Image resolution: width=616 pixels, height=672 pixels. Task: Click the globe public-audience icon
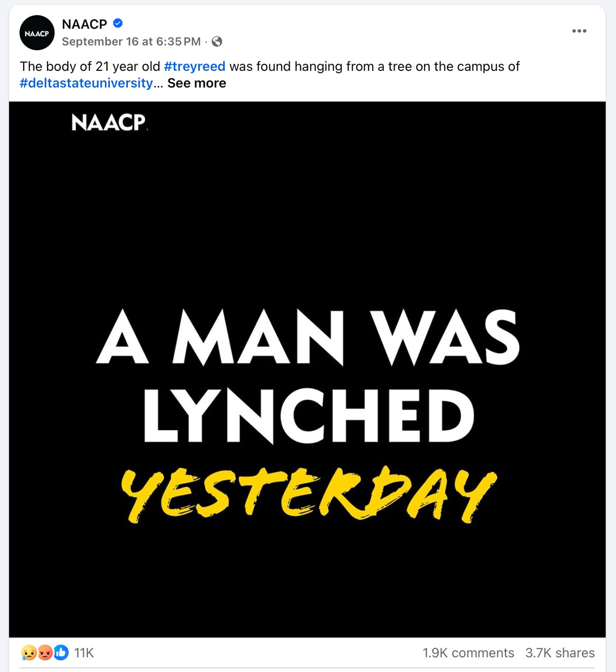[x=217, y=42]
